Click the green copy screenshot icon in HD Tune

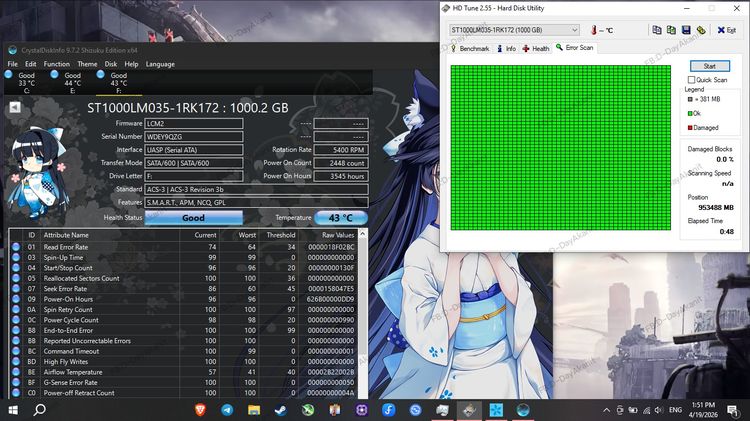tap(671, 30)
